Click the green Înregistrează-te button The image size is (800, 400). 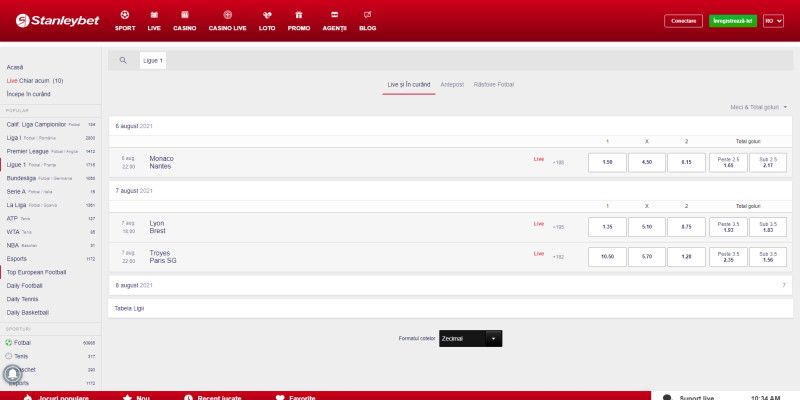tap(733, 21)
